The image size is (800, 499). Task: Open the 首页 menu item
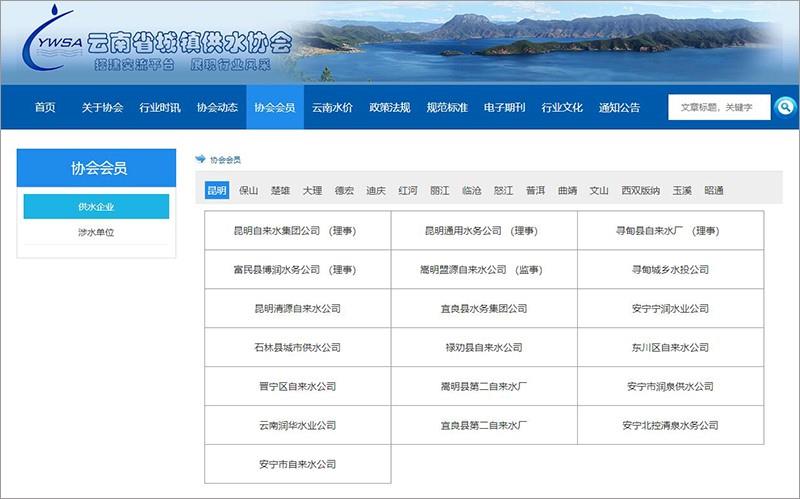click(x=45, y=108)
